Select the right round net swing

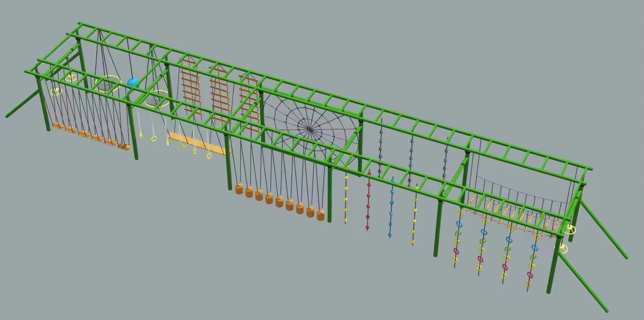pyautogui.click(x=157, y=99)
